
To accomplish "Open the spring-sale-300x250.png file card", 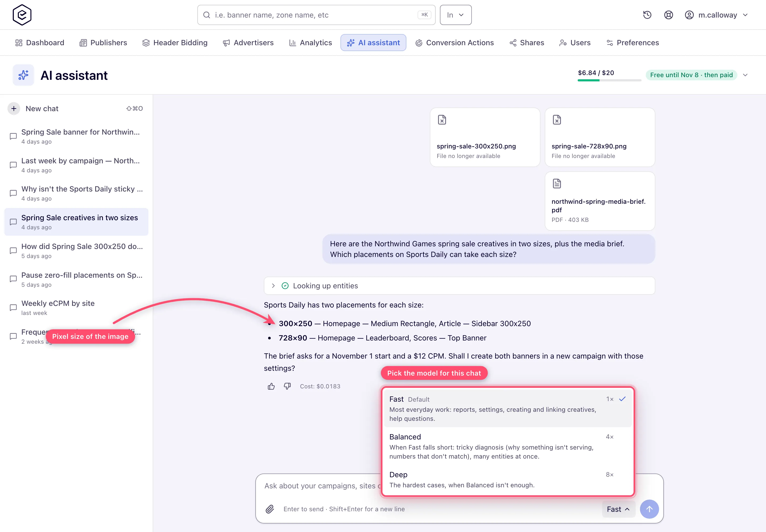I will [x=485, y=137].
